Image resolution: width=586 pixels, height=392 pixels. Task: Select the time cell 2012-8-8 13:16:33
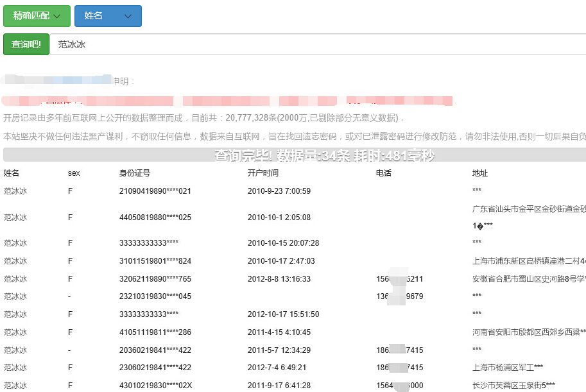tap(279, 279)
